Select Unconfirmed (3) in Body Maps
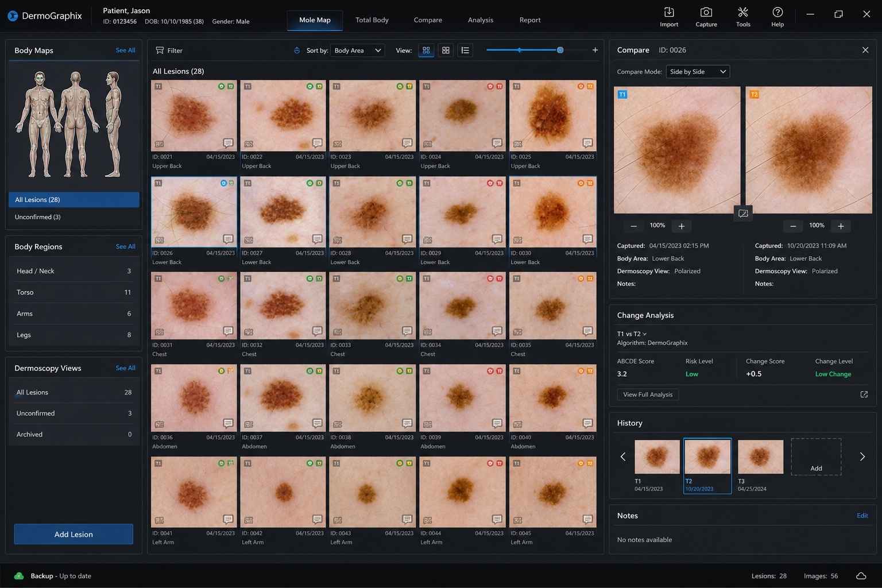Screen dimensions: 882x588 point(74,217)
